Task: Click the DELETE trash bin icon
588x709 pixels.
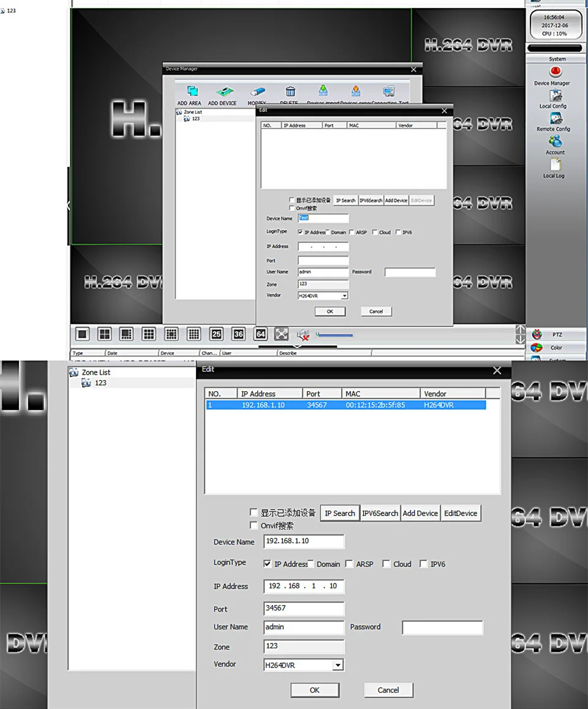Action: [x=290, y=91]
